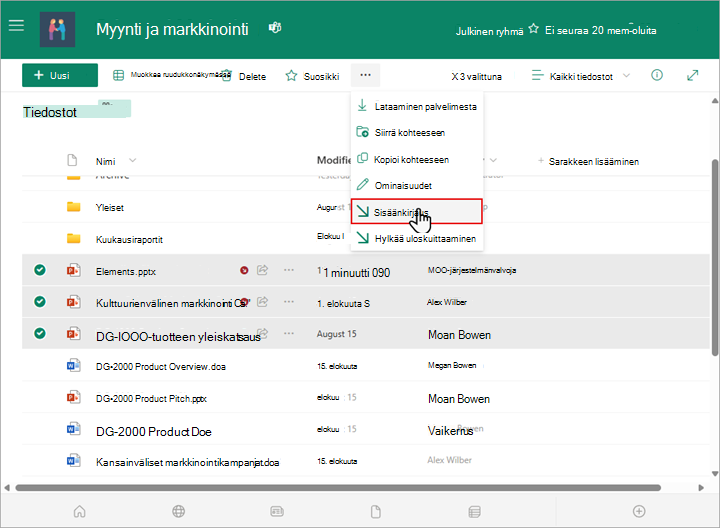Open DG-1000-tuotteen yleiskatsaus file
The width and height of the screenshot is (720, 528).
pos(178,337)
